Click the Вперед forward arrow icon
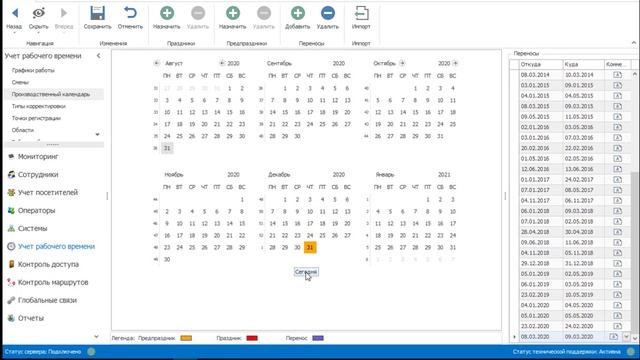640x360 pixels. (64, 13)
